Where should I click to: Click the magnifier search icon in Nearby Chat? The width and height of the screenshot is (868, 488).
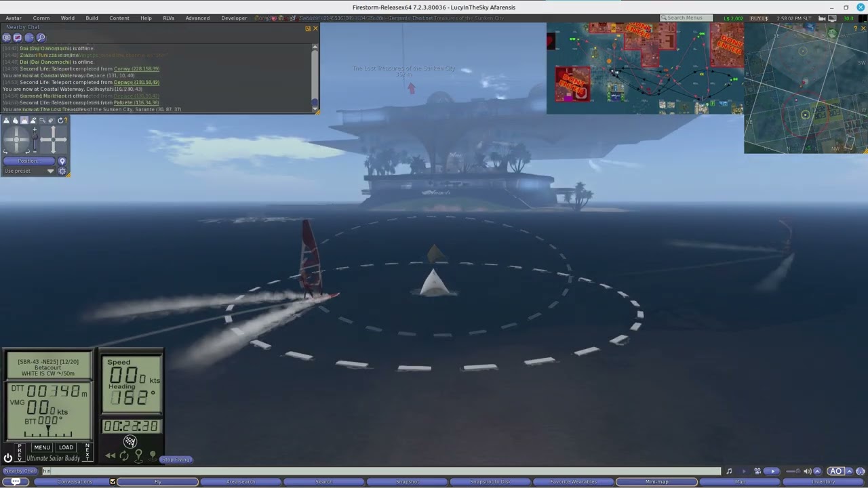41,38
